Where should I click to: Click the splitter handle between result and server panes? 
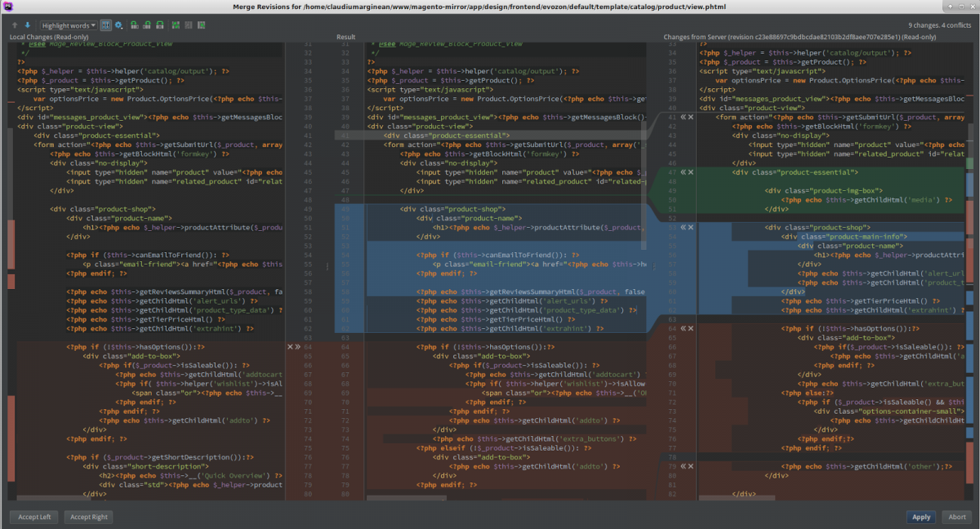[655, 266]
